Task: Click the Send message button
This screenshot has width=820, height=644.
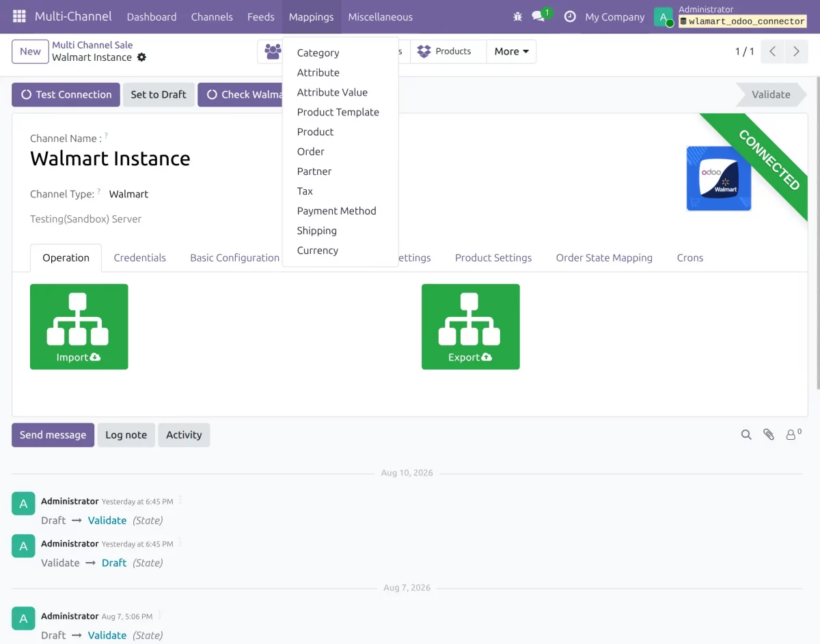Action: pos(53,434)
